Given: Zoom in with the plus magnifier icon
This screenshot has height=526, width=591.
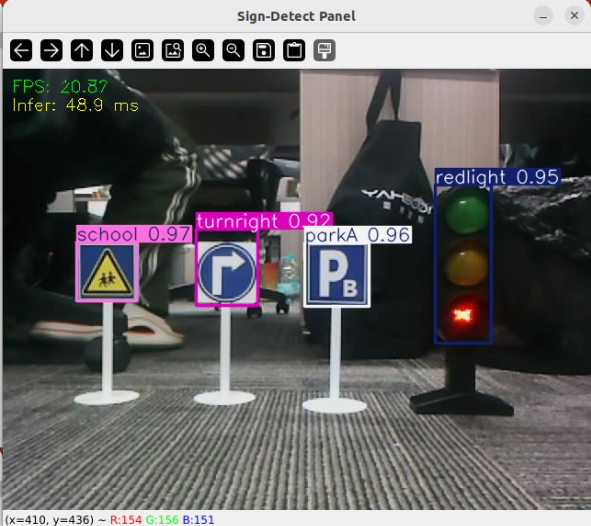Looking at the screenshot, I should pos(203,50).
